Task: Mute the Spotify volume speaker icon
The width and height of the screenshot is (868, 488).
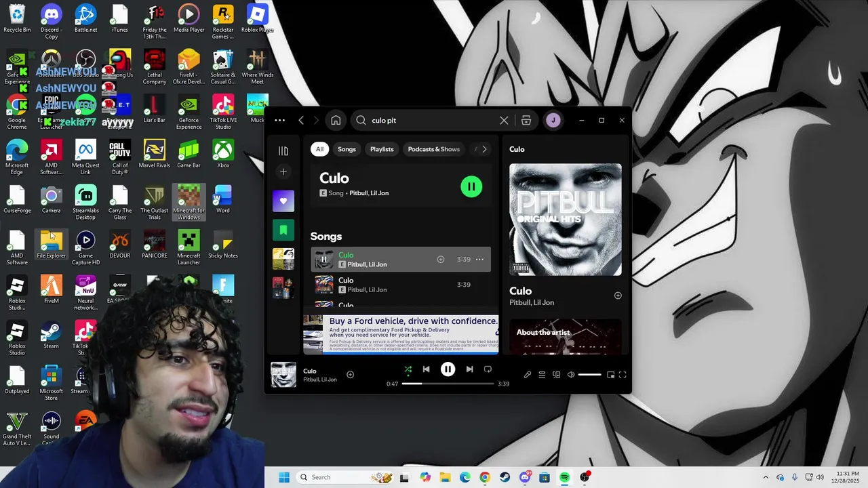Action: pos(571,375)
